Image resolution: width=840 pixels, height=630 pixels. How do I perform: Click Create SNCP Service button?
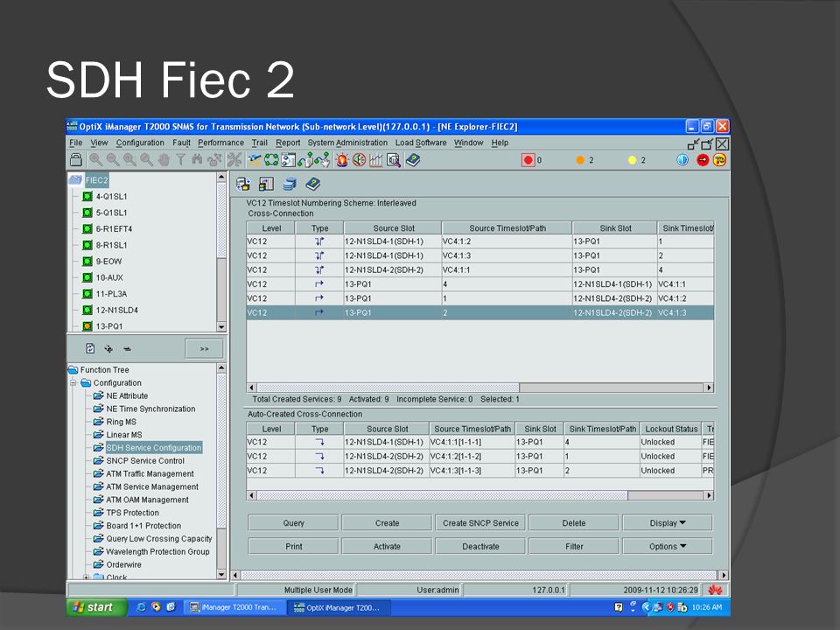[x=480, y=523]
